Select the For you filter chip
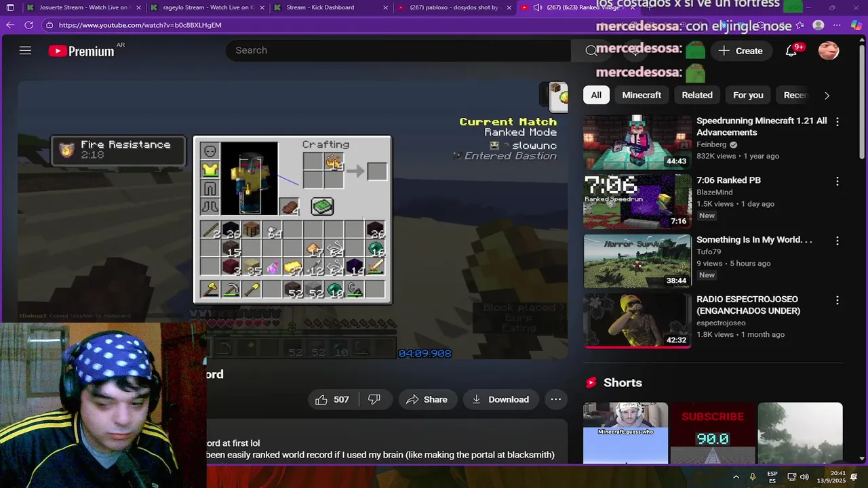The width and height of the screenshot is (868, 488). pos(748,95)
